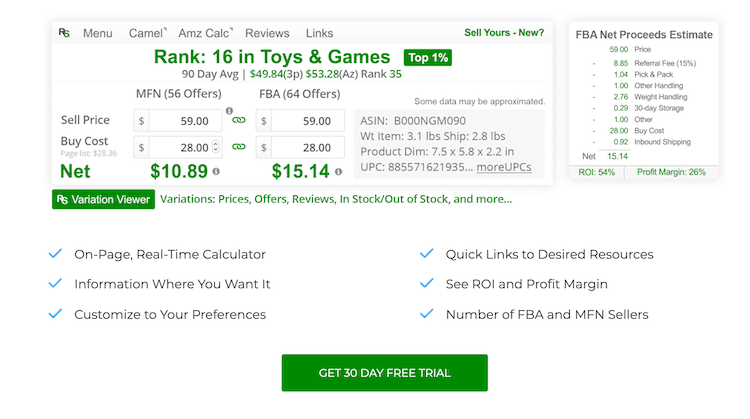Click the Buy Cost link-chain icon
This screenshot has height=419, width=750.
[239, 147]
